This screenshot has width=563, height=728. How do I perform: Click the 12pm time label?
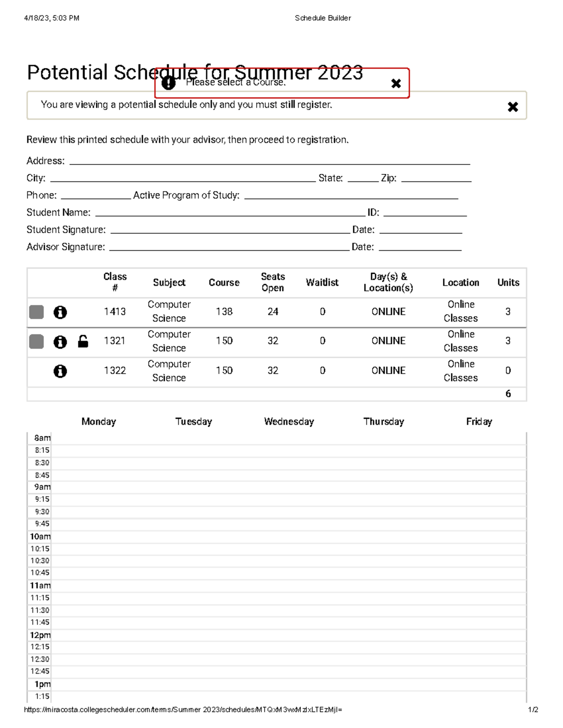click(x=40, y=635)
